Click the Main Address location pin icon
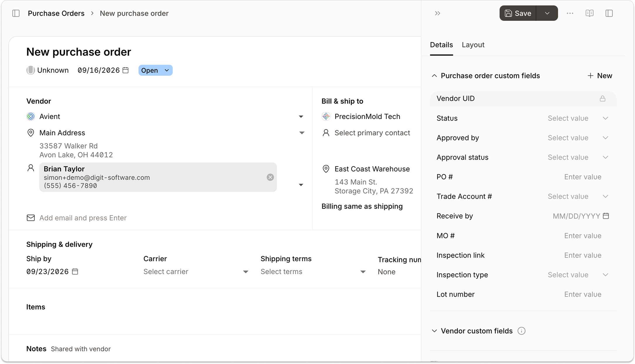 pos(31,133)
